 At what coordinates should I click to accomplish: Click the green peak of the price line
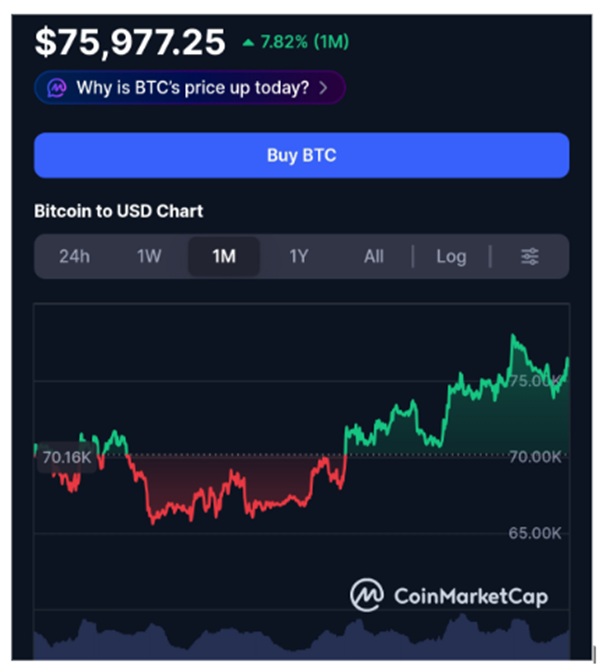tap(514, 340)
